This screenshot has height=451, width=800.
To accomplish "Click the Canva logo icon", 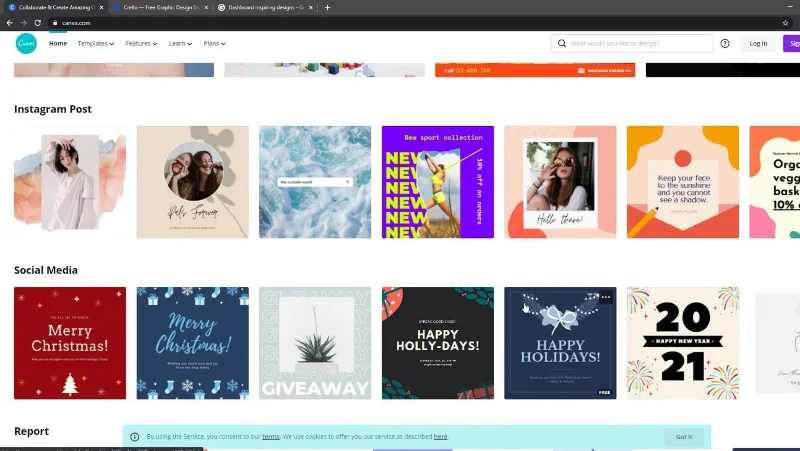I will [26, 43].
